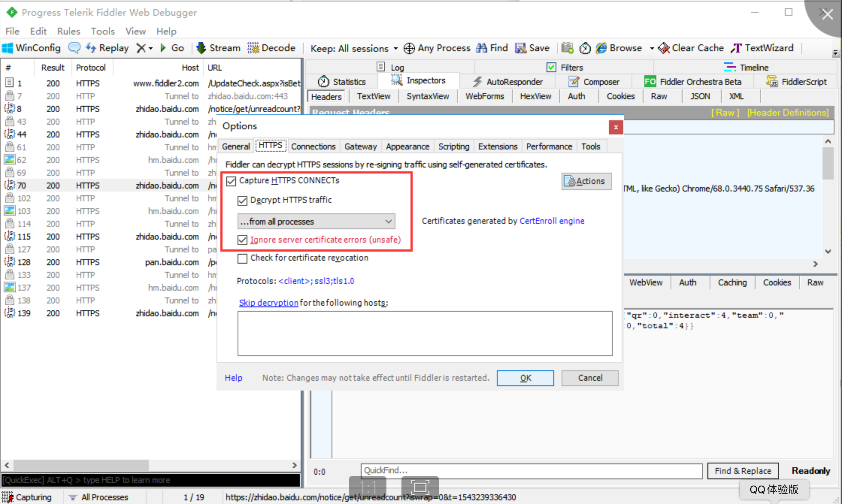Screen dimensions: 842x504
Task: Switch to Gateway tab in Options
Action: tap(360, 146)
